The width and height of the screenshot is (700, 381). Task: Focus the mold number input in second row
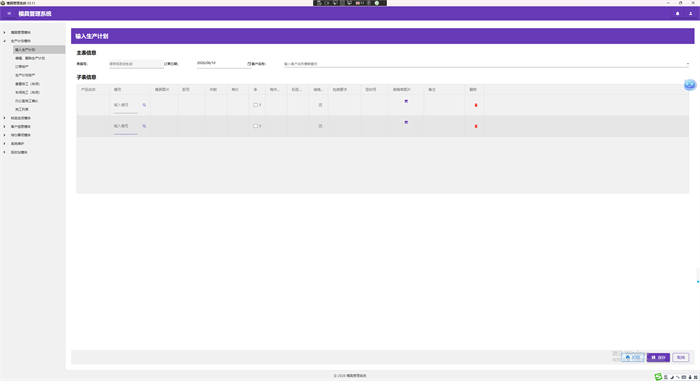coord(125,126)
